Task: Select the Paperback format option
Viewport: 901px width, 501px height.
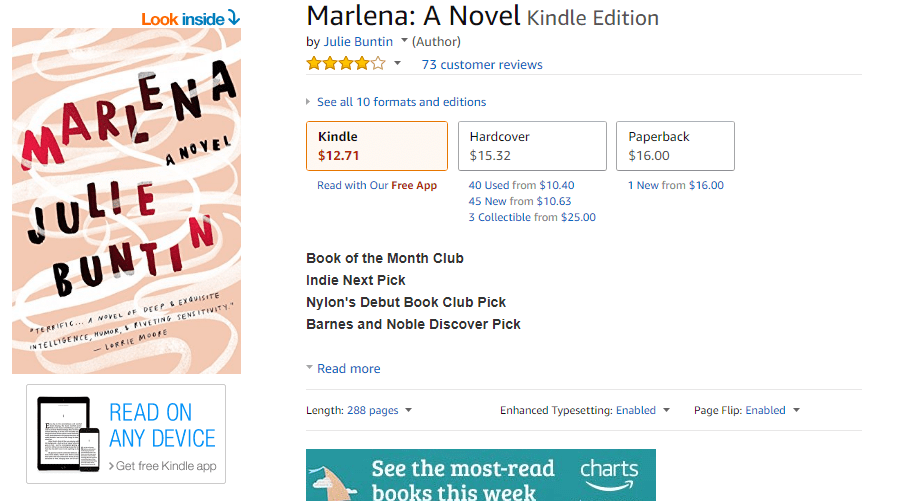Action: [x=680, y=146]
